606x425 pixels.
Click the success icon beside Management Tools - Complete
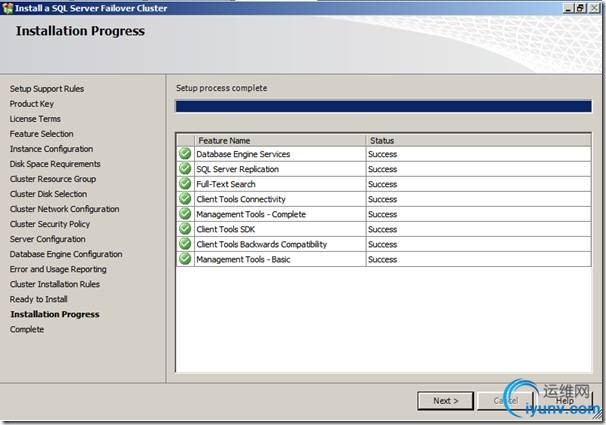(186, 214)
